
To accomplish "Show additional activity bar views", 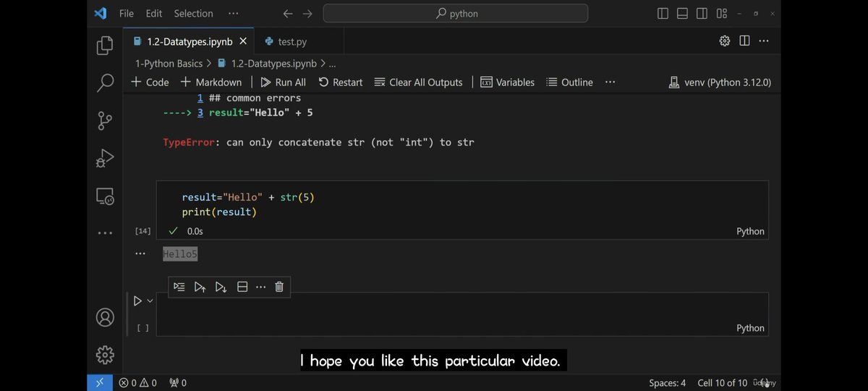I will tap(105, 233).
